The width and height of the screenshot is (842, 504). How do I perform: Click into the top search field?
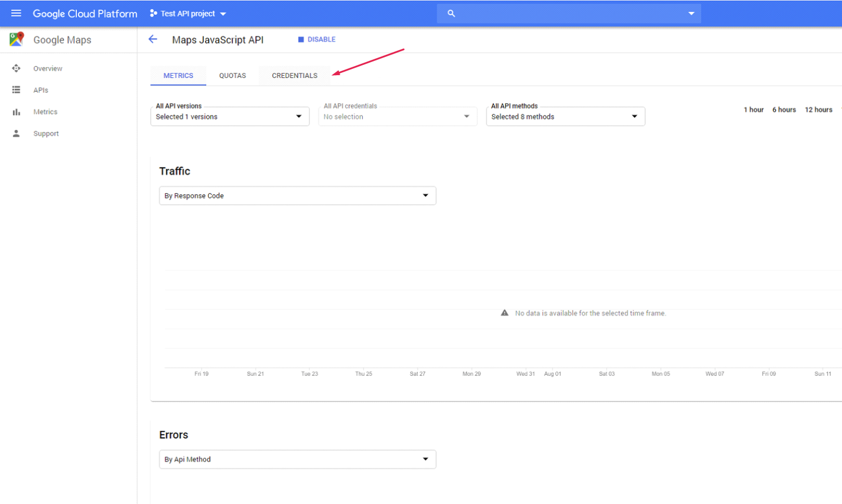(570, 13)
